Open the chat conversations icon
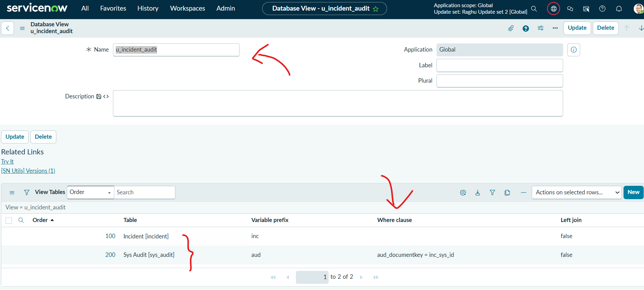 570,9
